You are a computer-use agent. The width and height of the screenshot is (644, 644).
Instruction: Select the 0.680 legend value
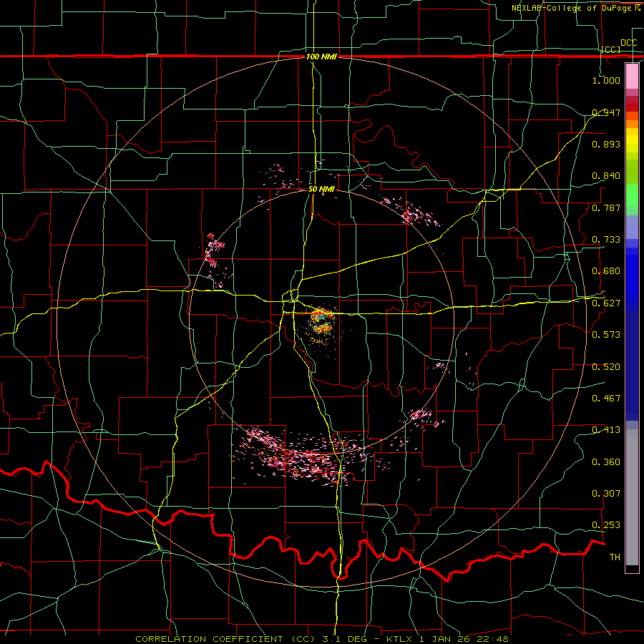(x=606, y=270)
